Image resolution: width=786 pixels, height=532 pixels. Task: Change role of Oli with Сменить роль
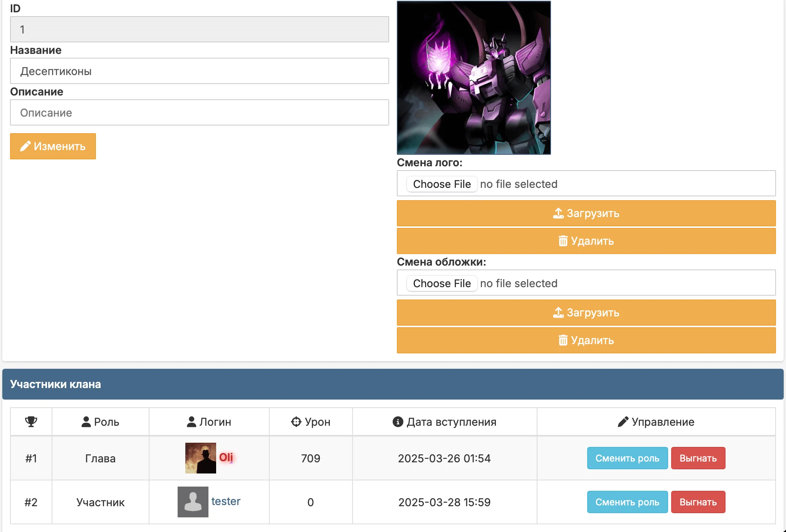coord(627,458)
